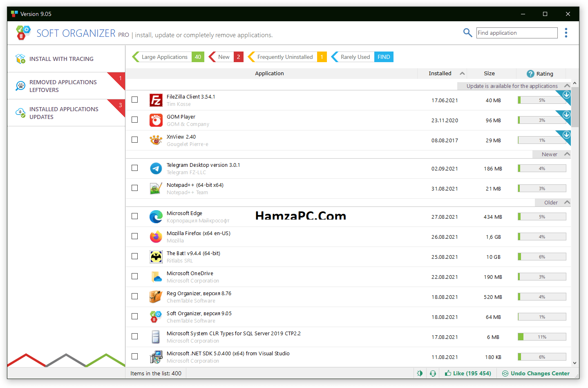588x388 pixels.
Task: Click the XnView app icon
Action: pos(156,140)
